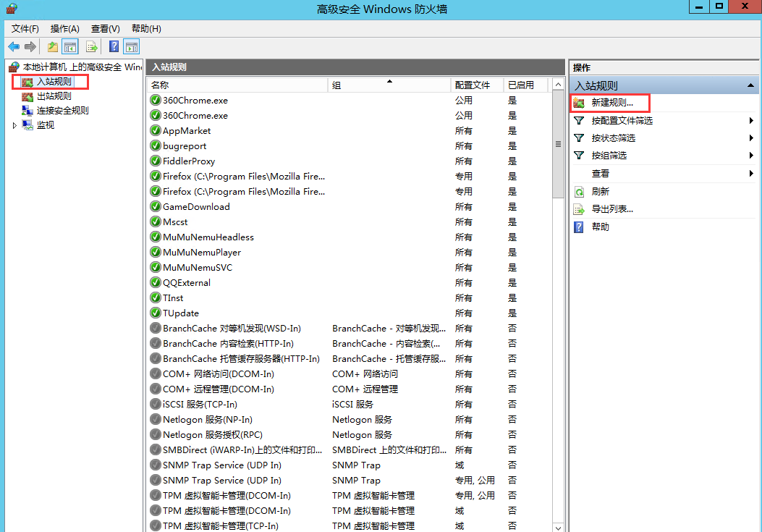
Task: Open the 帮助(H) menu
Action: tap(146, 29)
